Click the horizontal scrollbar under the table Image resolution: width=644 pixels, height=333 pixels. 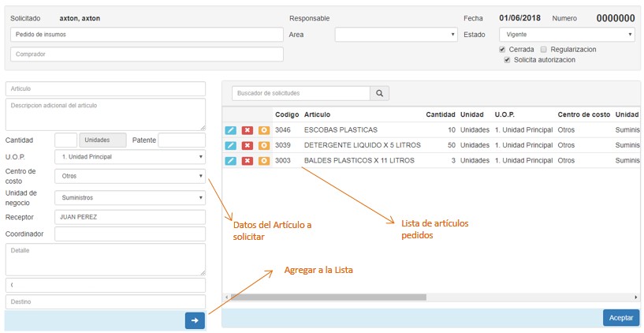(328, 297)
